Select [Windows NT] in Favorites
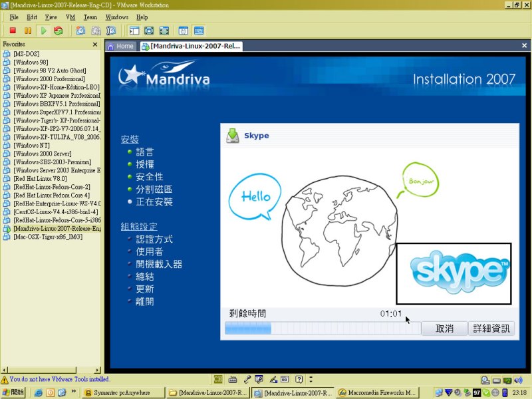 [31, 146]
